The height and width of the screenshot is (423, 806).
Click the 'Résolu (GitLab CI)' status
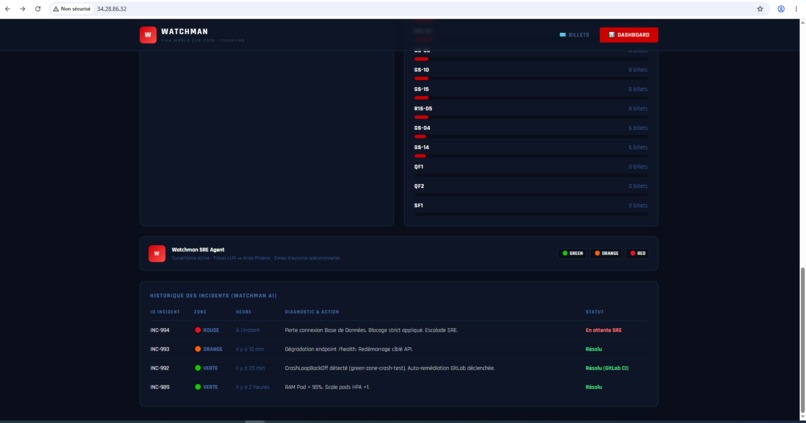[607, 368]
